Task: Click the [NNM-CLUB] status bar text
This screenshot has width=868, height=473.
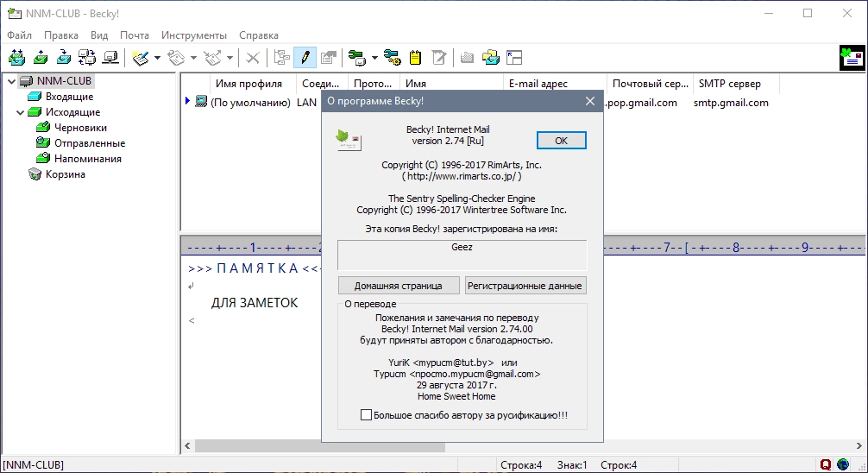Action: click(33, 464)
